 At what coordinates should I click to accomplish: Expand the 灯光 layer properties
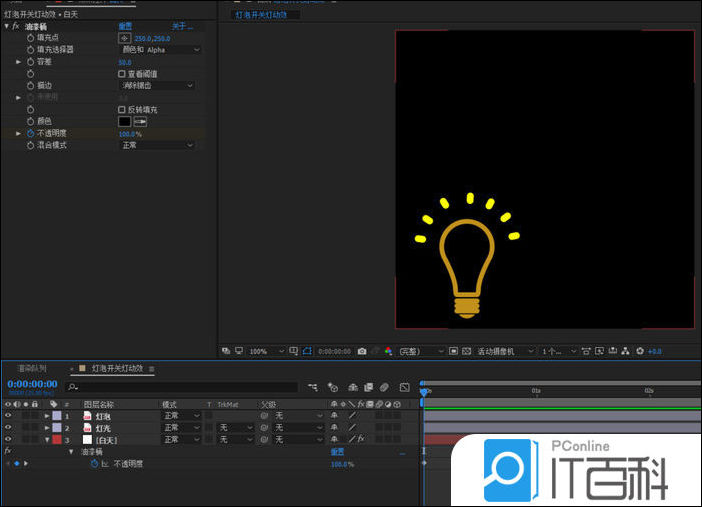pyautogui.click(x=47, y=427)
